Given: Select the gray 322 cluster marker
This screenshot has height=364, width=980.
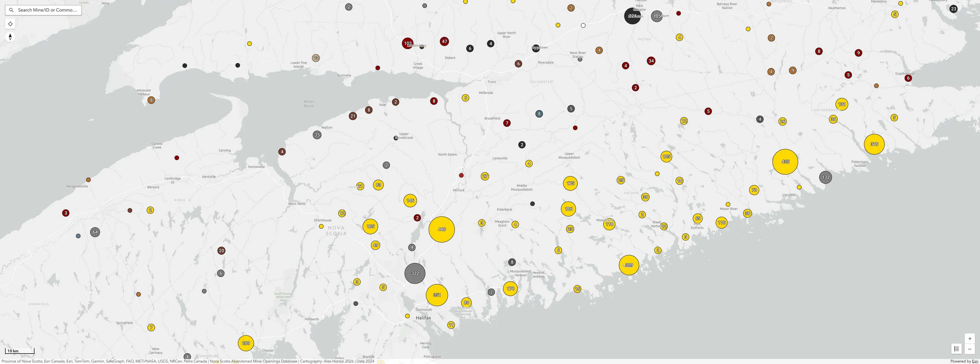Looking at the screenshot, I should (x=415, y=273).
